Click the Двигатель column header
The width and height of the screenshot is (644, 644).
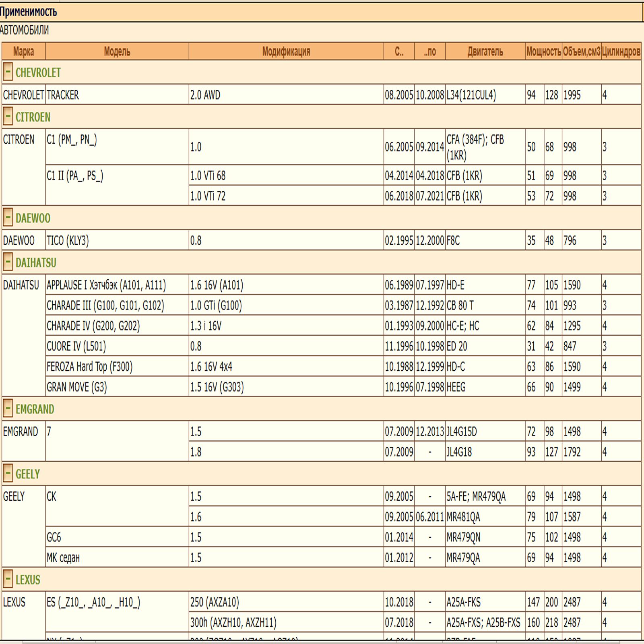[x=485, y=52]
